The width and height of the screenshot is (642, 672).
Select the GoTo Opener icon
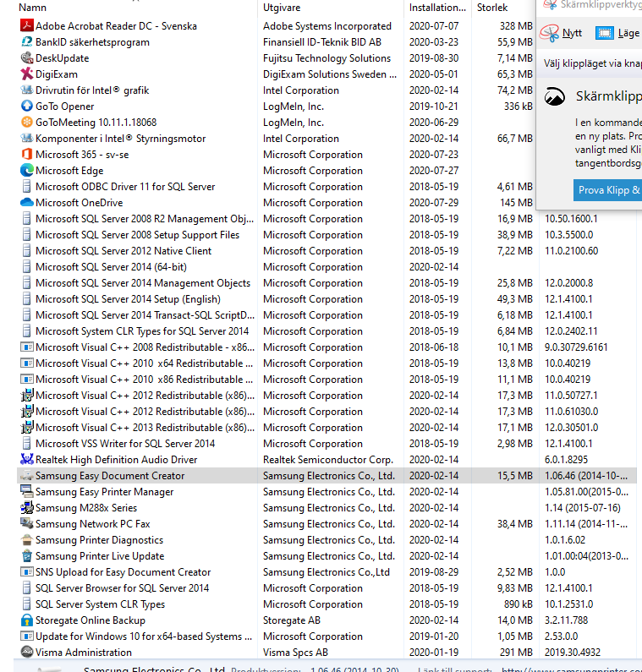click(26, 107)
